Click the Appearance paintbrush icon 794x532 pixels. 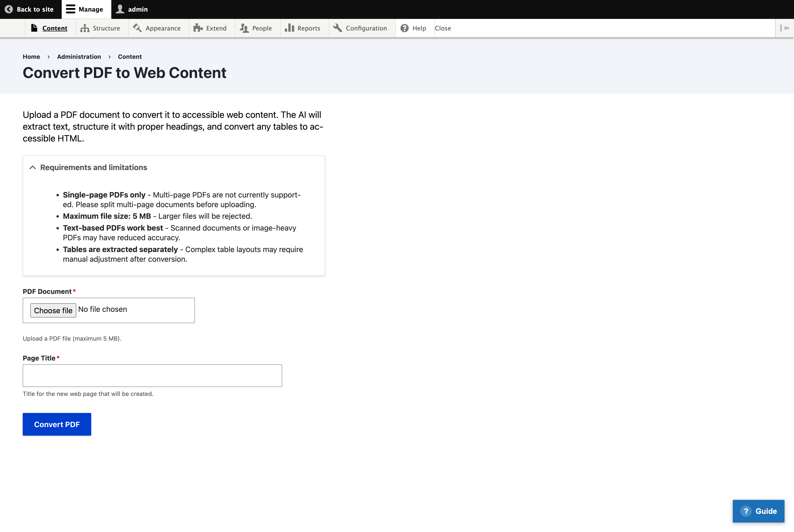coord(138,28)
